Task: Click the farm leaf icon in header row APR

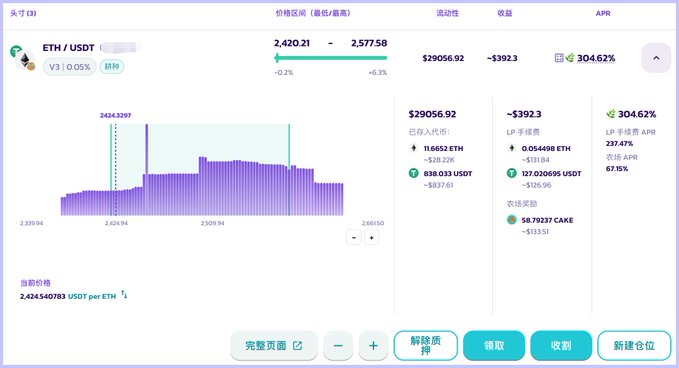Action: coord(570,58)
